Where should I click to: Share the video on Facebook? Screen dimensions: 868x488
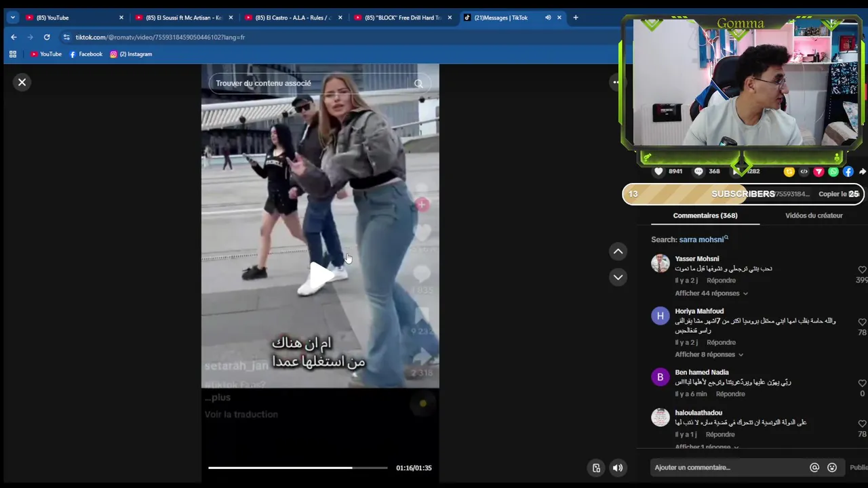[848, 171]
